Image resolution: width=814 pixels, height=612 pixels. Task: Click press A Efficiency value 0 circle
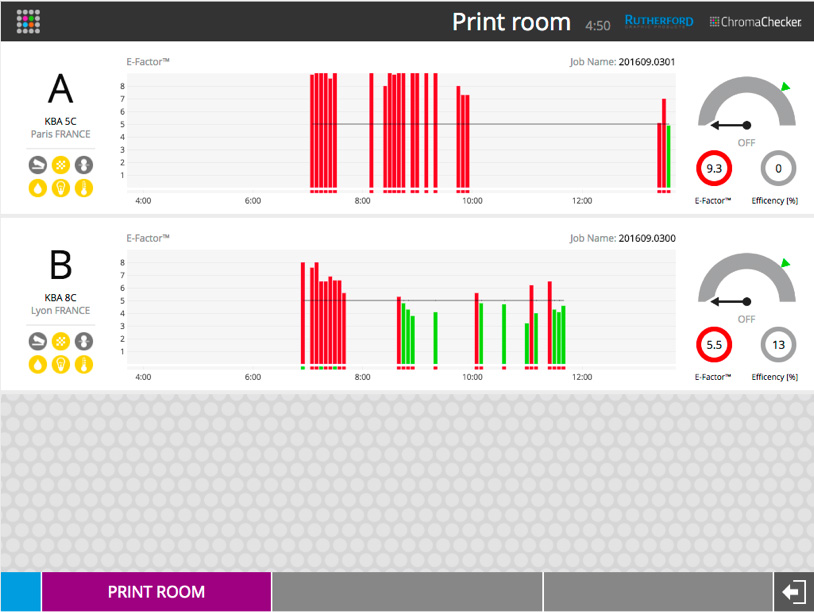coord(778,168)
